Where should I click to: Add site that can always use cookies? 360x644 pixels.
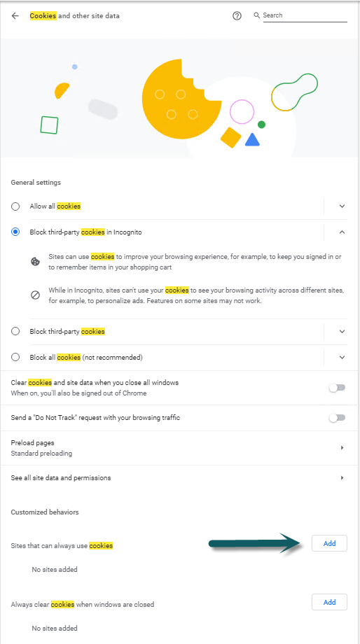tap(330, 543)
